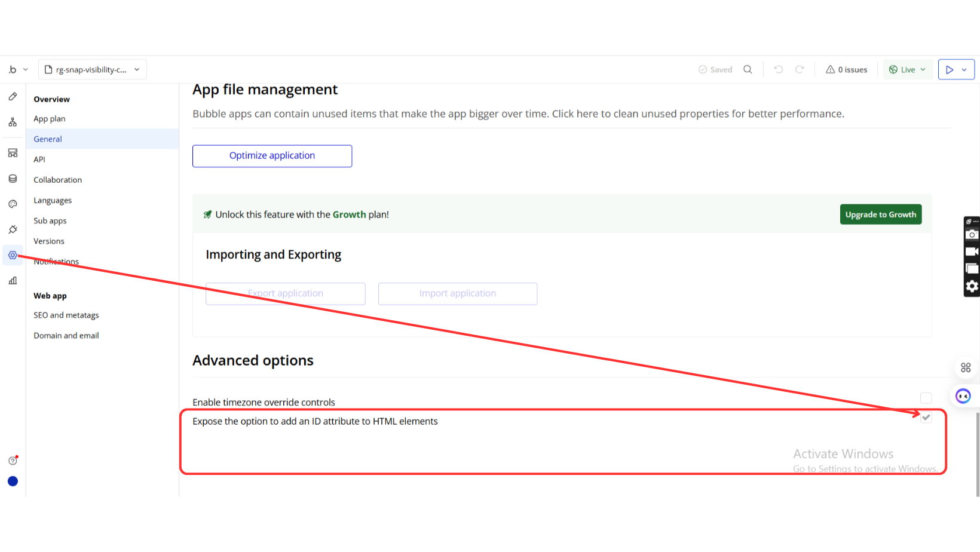Click Upgrade to Growth button
Image resolution: width=980 pixels, height=552 pixels.
tap(881, 214)
